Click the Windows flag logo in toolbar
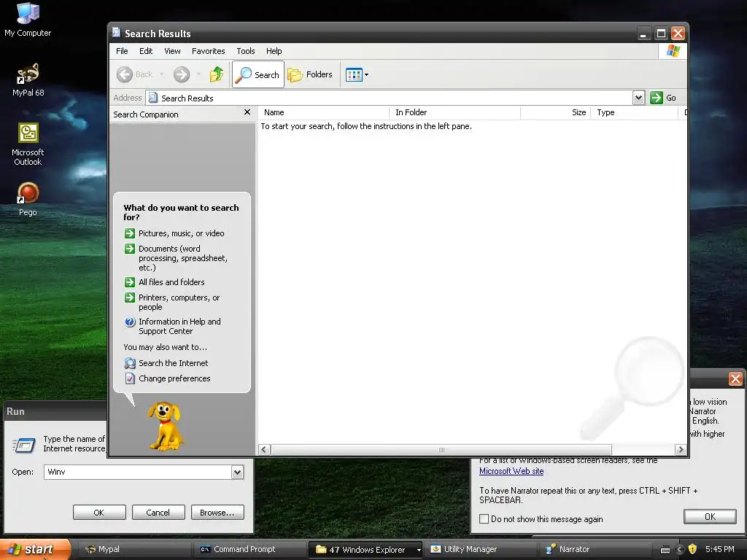 pyautogui.click(x=673, y=50)
